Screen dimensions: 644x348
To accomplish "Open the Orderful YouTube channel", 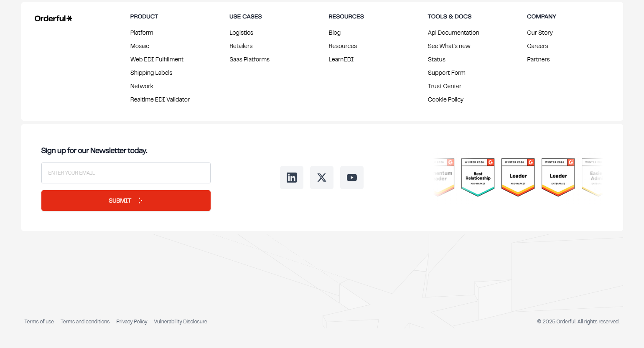I will pyautogui.click(x=351, y=177).
